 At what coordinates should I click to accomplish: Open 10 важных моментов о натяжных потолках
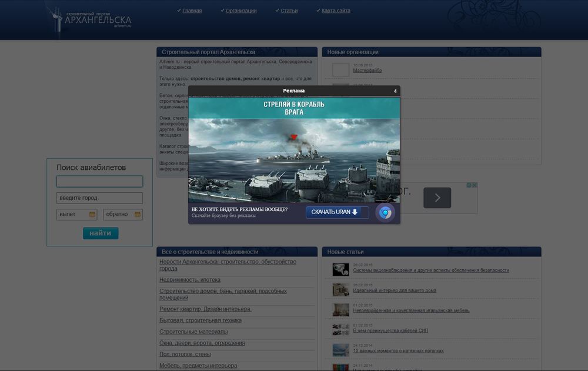pyautogui.click(x=398, y=351)
